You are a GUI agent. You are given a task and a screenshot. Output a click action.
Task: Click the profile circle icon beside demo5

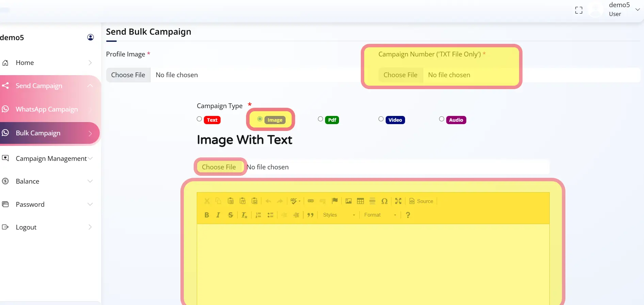point(91,37)
